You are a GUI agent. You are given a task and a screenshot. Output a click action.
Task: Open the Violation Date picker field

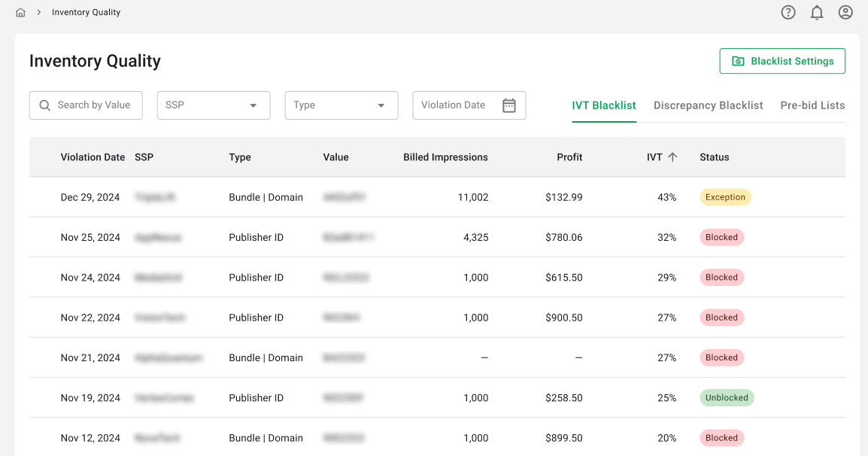point(455,105)
